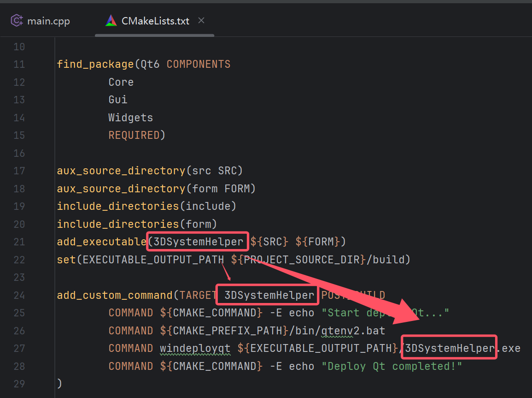
Task: Click ${CMAKE_PREFIX_PATH} on line 26
Action: click(x=224, y=331)
